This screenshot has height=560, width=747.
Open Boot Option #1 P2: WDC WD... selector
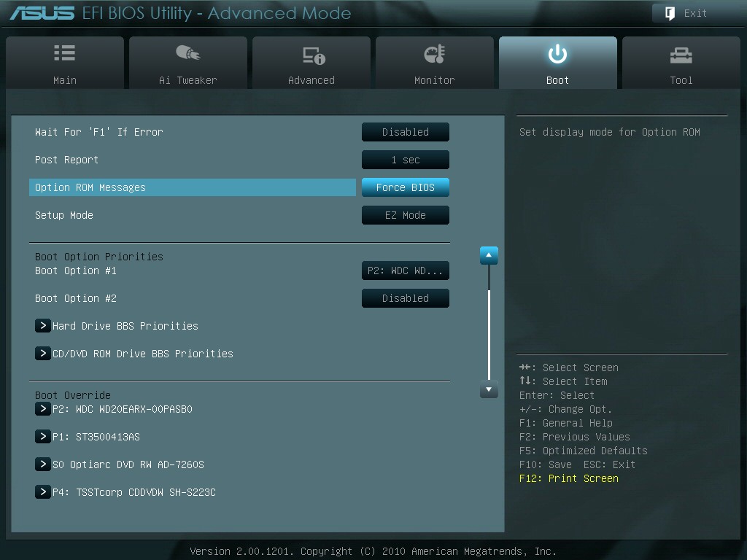tap(406, 271)
